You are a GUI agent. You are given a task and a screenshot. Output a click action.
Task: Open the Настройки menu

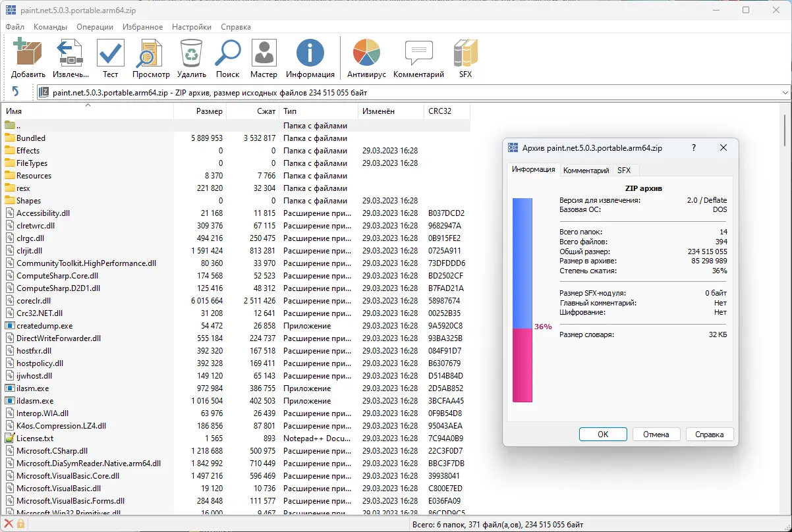click(x=192, y=27)
